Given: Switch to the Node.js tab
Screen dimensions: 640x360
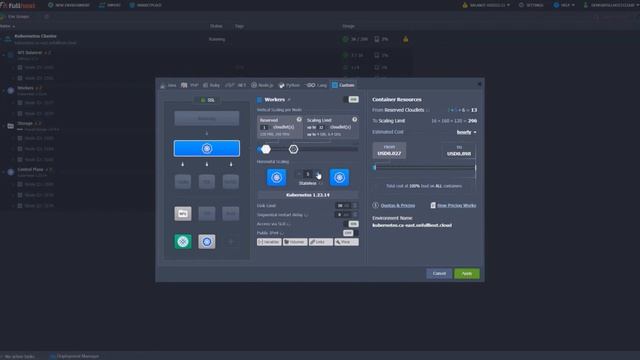Looking at the screenshot, I should [x=262, y=85].
